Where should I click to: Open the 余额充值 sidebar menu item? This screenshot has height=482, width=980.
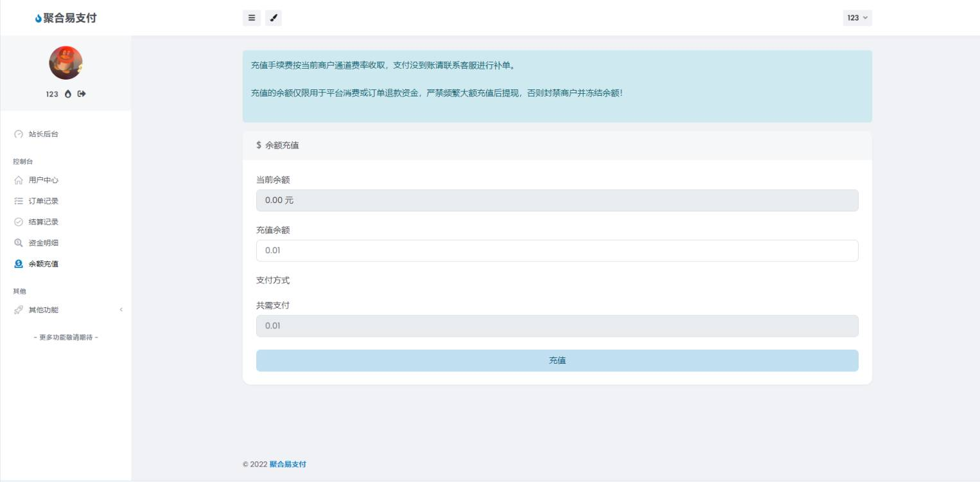43,264
